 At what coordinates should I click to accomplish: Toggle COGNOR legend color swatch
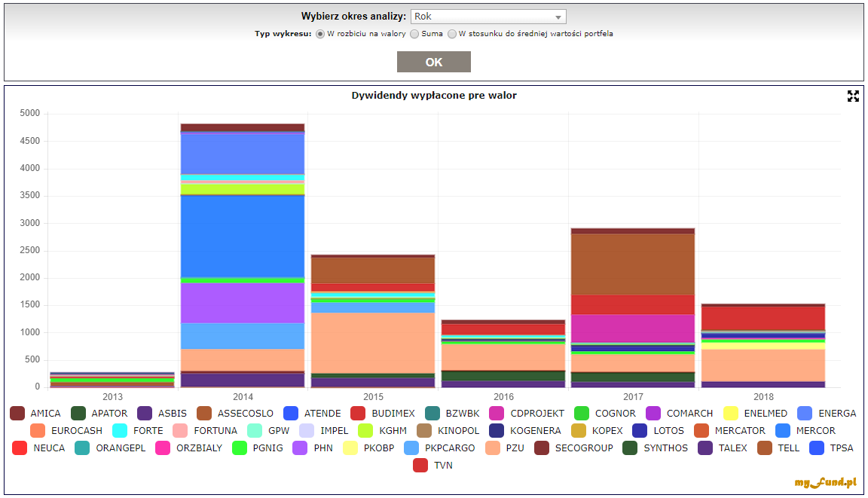point(582,414)
